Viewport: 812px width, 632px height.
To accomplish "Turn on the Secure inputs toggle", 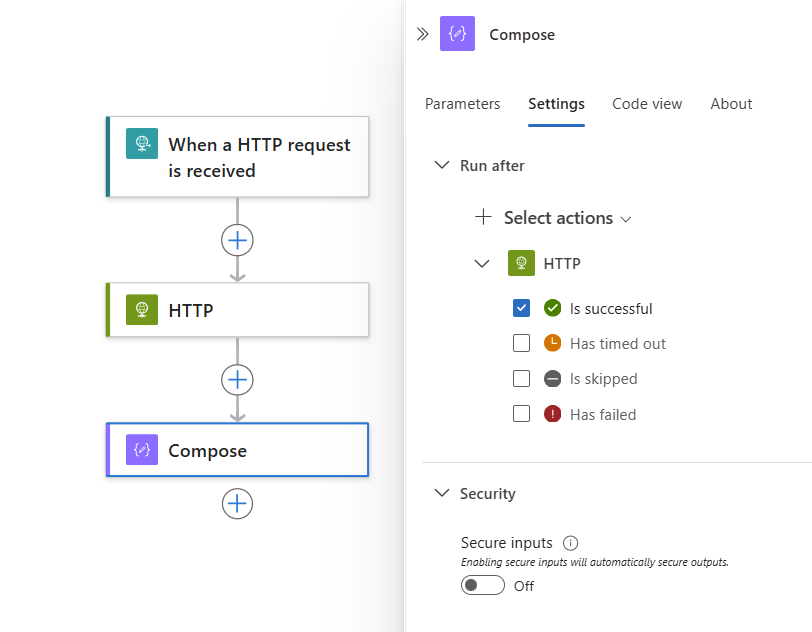I will click(x=482, y=586).
